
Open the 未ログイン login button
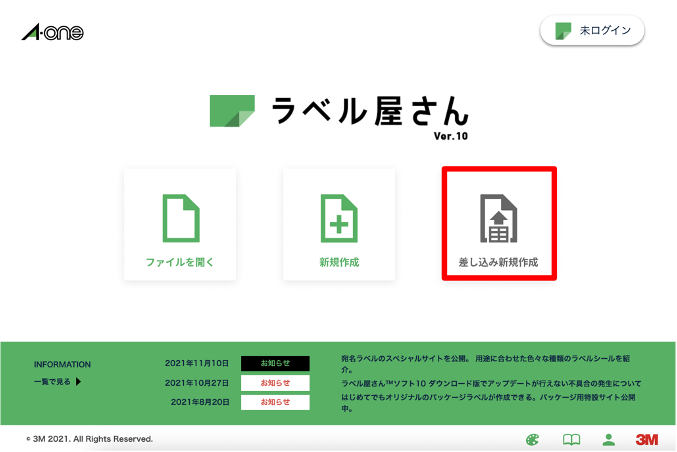pos(592,30)
